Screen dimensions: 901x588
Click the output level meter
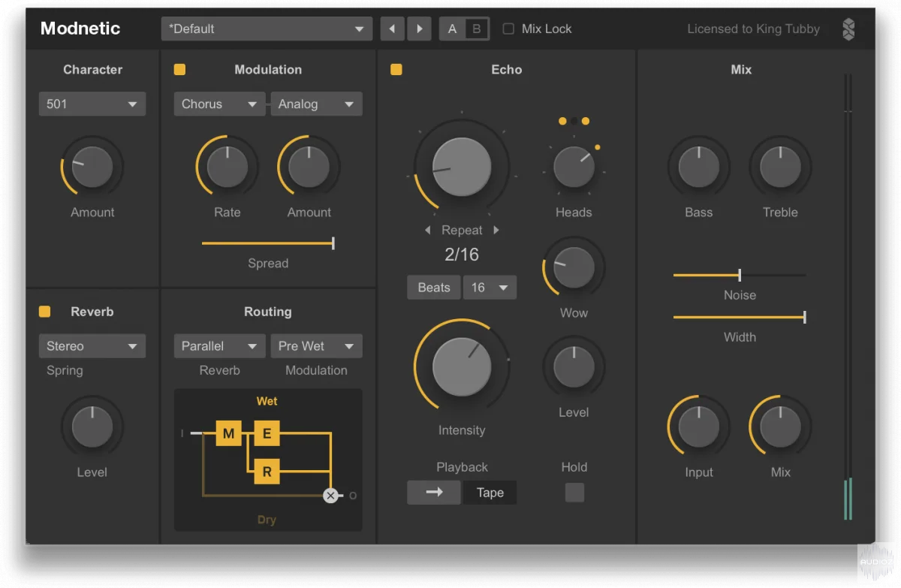coord(848,297)
